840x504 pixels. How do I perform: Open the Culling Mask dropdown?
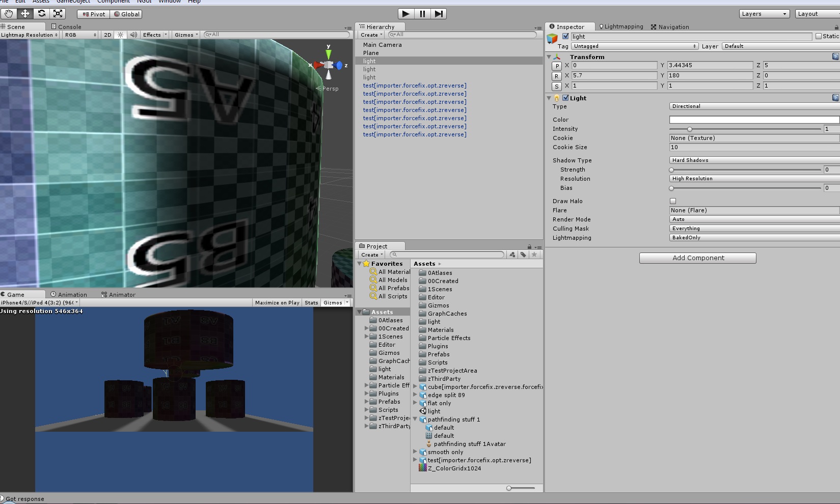754,229
